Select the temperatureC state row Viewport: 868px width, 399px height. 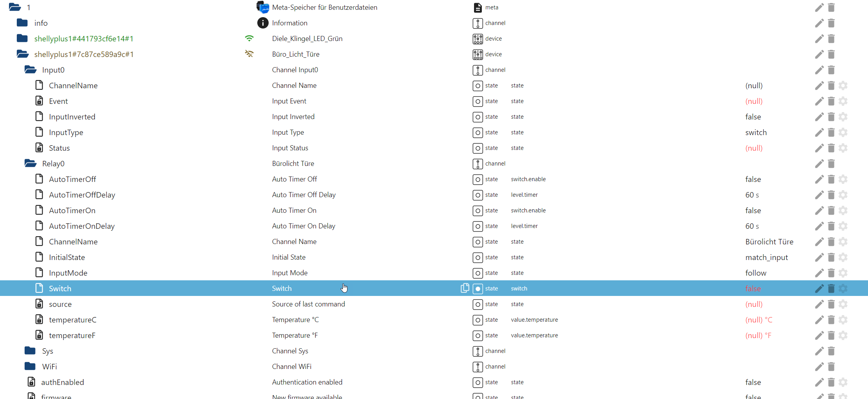pyautogui.click(x=72, y=320)
